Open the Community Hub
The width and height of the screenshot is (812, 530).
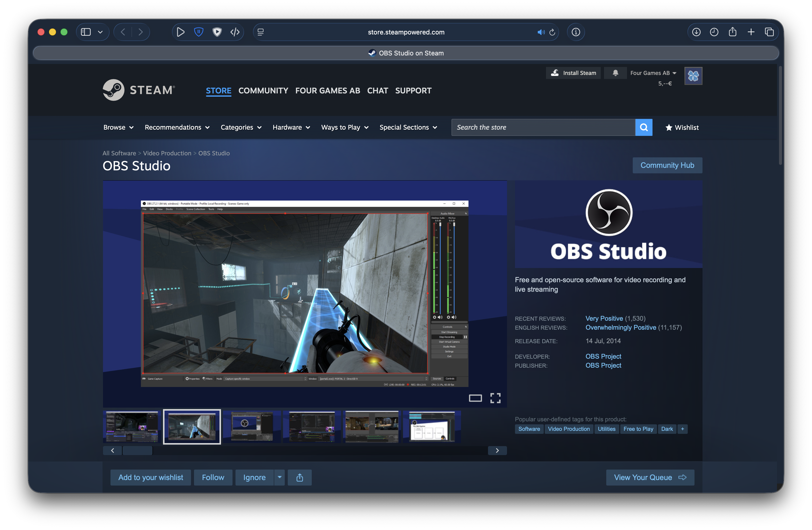point(667,165)
